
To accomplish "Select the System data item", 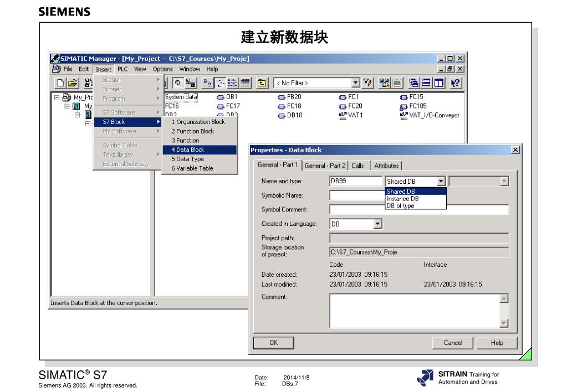I will [x=181, y=97].
